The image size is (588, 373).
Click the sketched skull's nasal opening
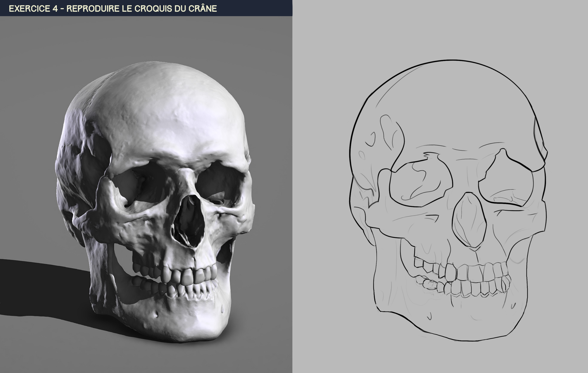pos(469,220)
